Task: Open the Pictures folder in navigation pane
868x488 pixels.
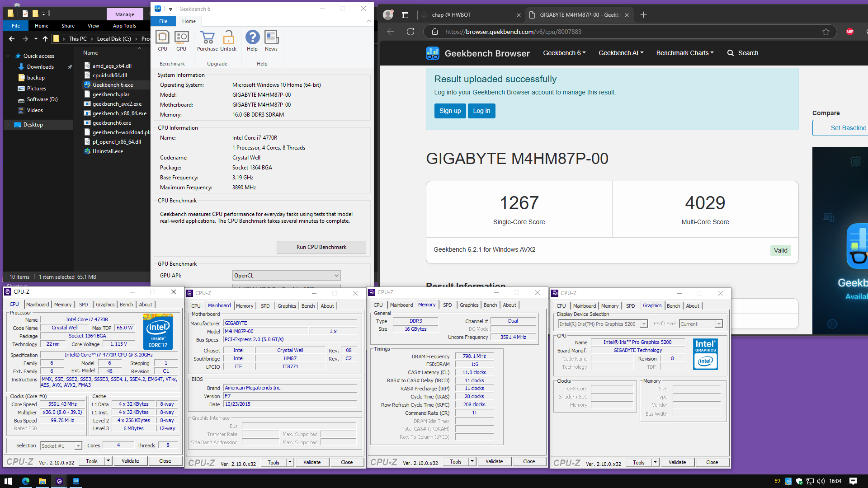Action: pyautogui.click(x=37, y=89)
